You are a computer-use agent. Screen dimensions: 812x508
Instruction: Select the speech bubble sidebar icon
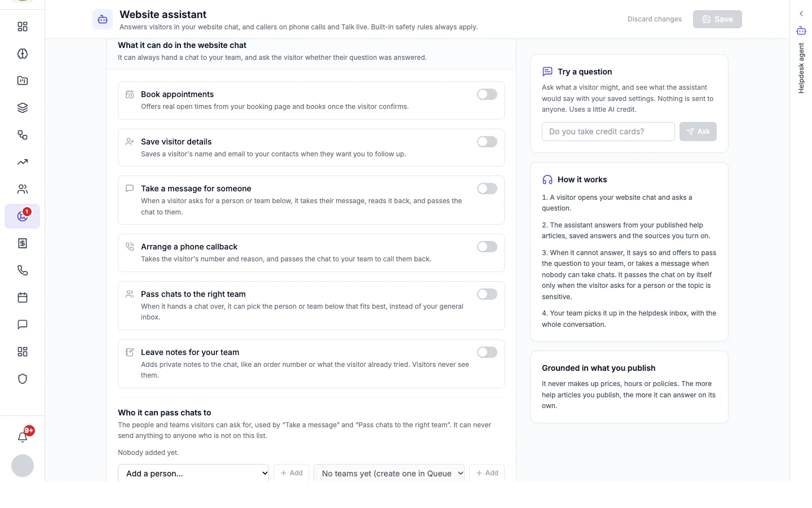click(23, 325)
